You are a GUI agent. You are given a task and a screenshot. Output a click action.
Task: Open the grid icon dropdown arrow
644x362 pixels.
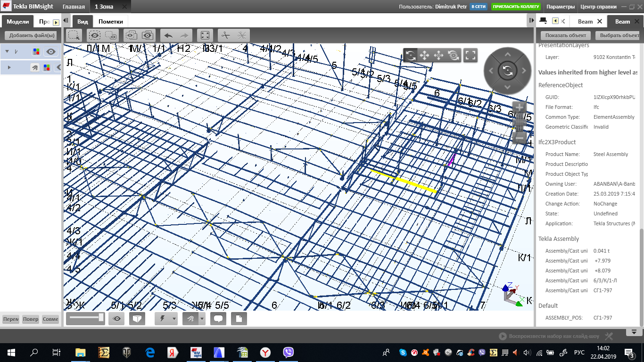[x=202, y=319]
